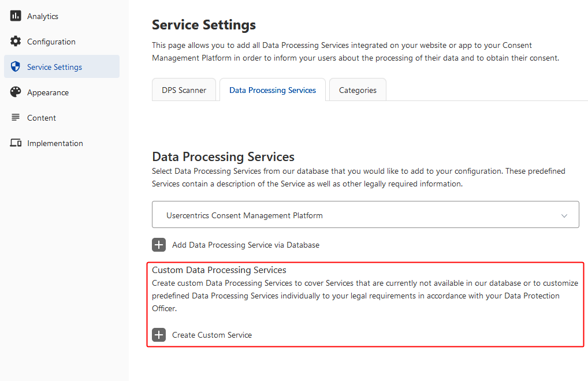The image size is (588, 381).
Task: Click Add Data Processing Service via Database
Action: coord(245,245)
